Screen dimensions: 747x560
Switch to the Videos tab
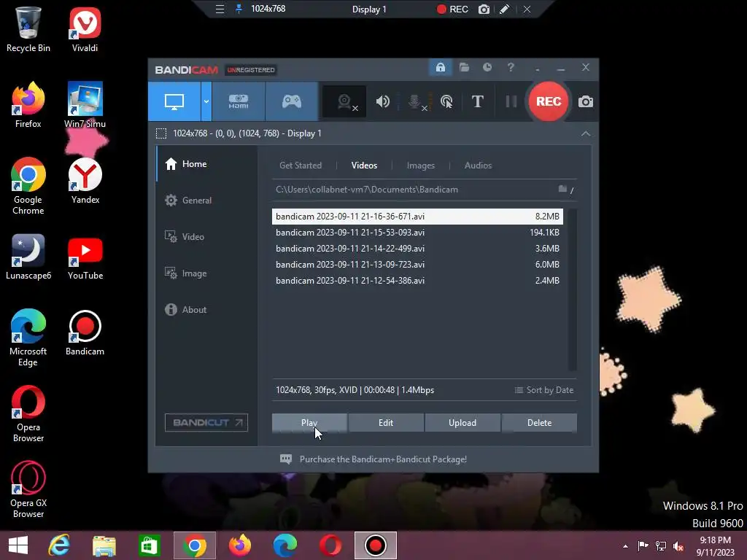[x=364, y=166]
